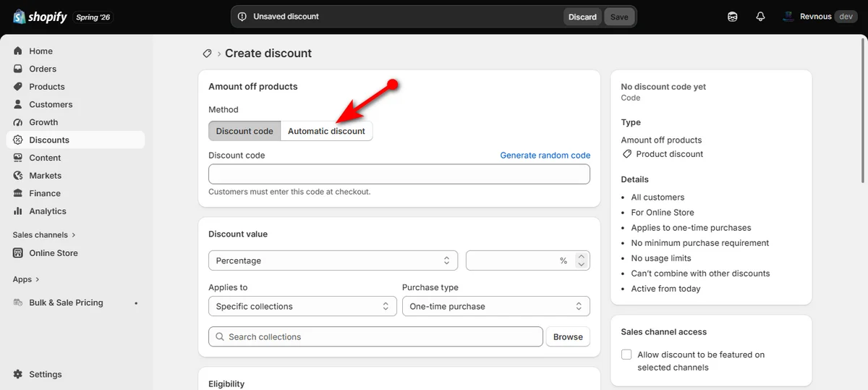
Task: Click the Orders inbox icon
Action: tap(18, 69)
